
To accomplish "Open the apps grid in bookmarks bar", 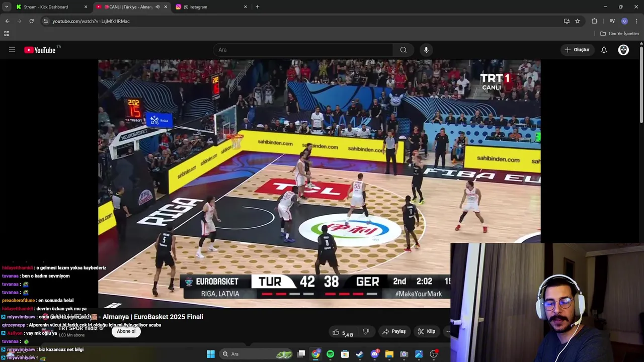I will 7,34.
